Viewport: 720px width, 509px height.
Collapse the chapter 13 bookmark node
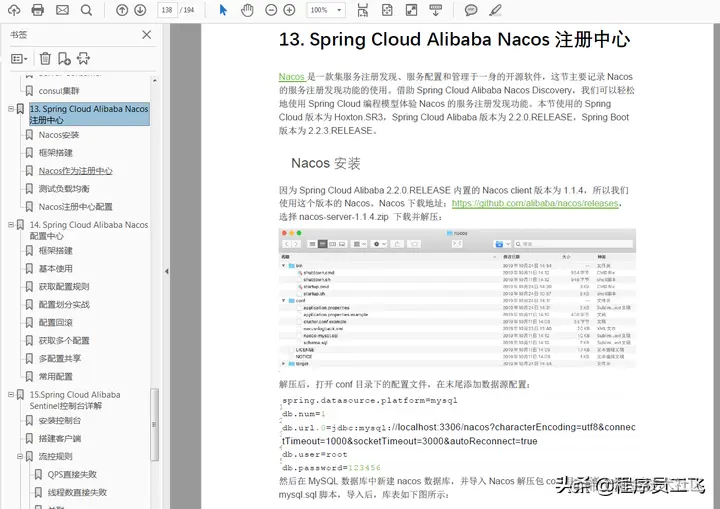11,109
